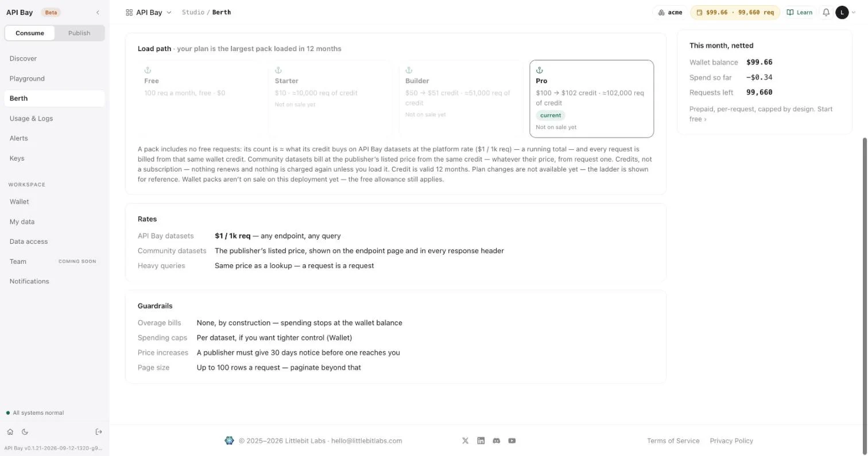Open Privacy Policy link
Screen dimensions: 868x456
coord(731,441)
